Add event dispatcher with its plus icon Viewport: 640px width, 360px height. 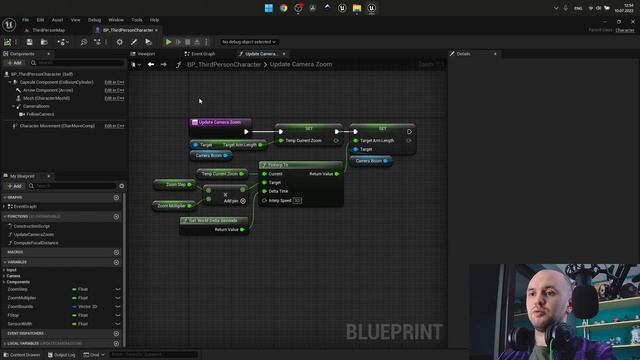[x=116, y=333]
